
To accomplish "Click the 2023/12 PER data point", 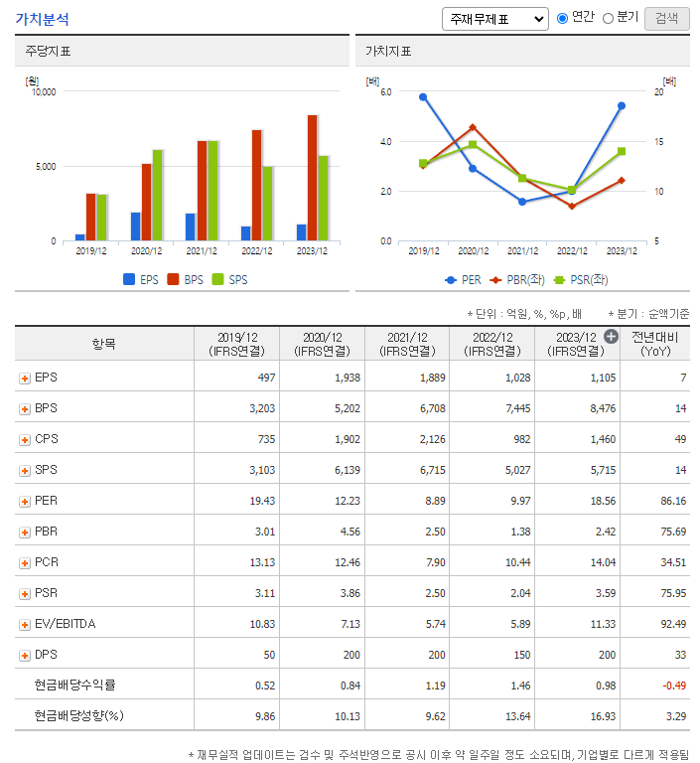I will click(622, 105).
